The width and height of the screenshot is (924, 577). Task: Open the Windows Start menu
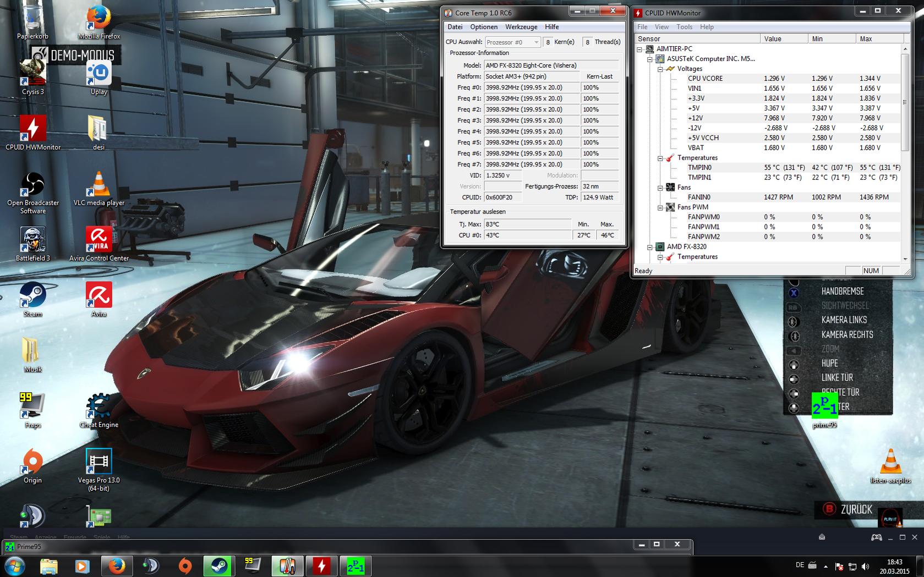click(15, 566)
